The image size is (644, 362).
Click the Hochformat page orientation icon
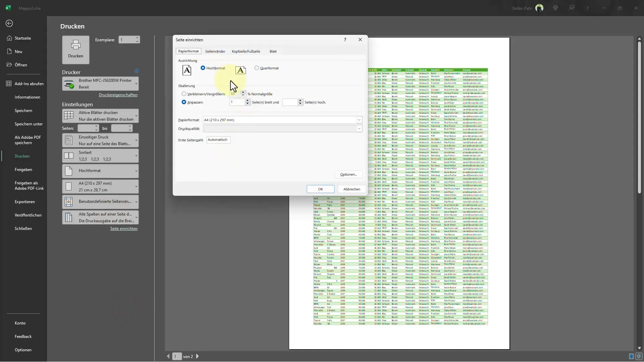tap(69, 171)
